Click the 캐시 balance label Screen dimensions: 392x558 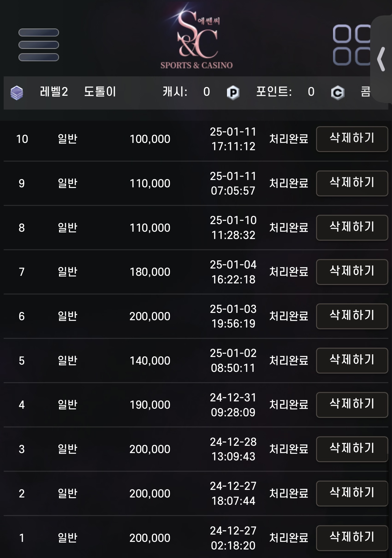pos(175,92)
